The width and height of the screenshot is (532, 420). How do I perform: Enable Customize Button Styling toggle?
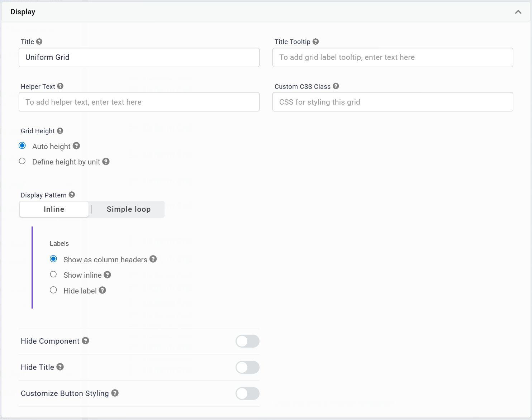tap(247, 393)
